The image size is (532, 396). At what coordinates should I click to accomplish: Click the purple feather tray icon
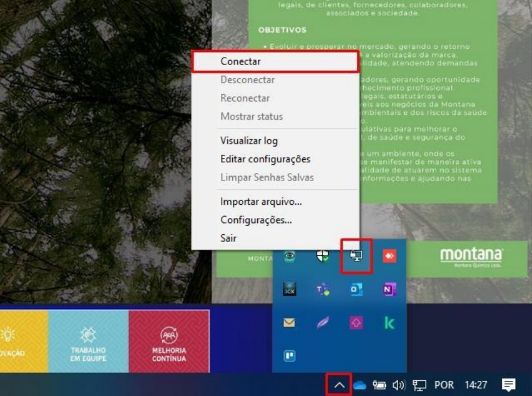tap(323, 323)
